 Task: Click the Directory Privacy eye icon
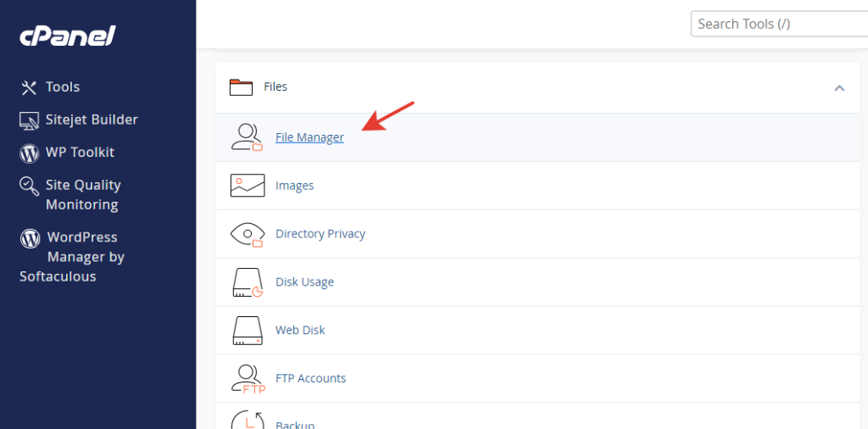247,234
